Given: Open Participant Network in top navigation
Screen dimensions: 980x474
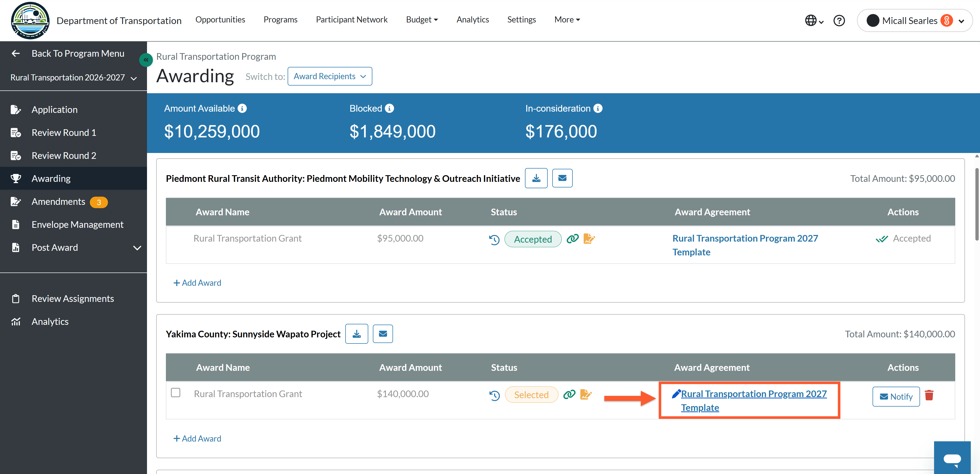Looking at the screenshot, I should tap(351, 19).
